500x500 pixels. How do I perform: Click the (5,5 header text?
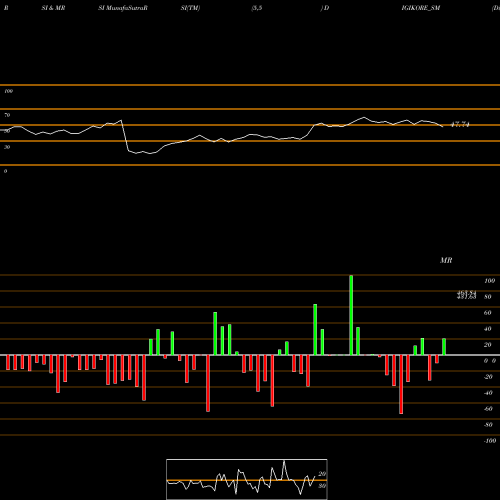click(257, 8)
